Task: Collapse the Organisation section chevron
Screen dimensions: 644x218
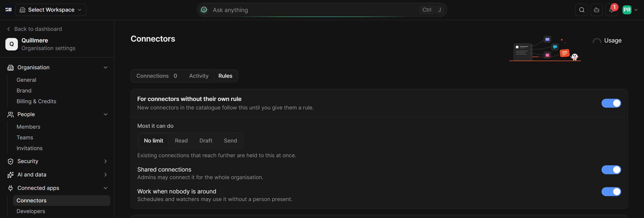Action: [106, 67]
